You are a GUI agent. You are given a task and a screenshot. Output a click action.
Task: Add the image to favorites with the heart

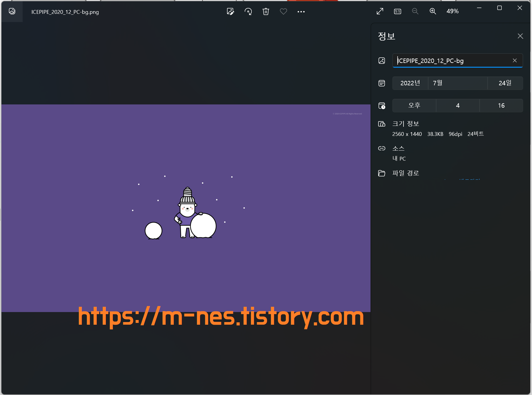pos(283,11)
